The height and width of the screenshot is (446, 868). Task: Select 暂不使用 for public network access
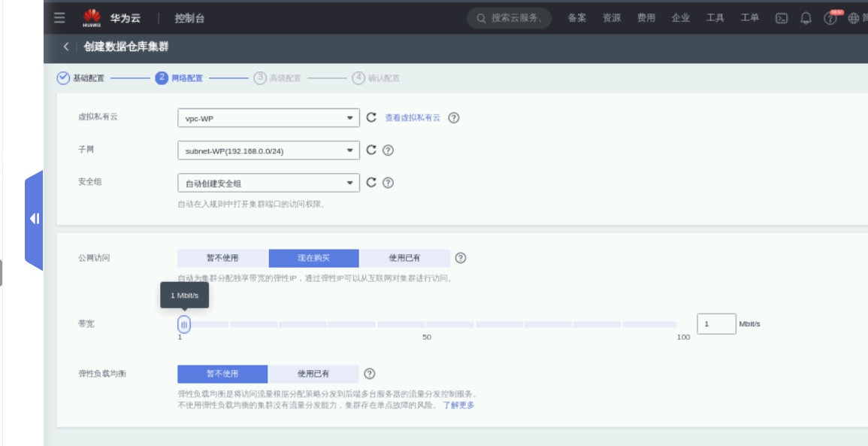(x=223, y=258)
